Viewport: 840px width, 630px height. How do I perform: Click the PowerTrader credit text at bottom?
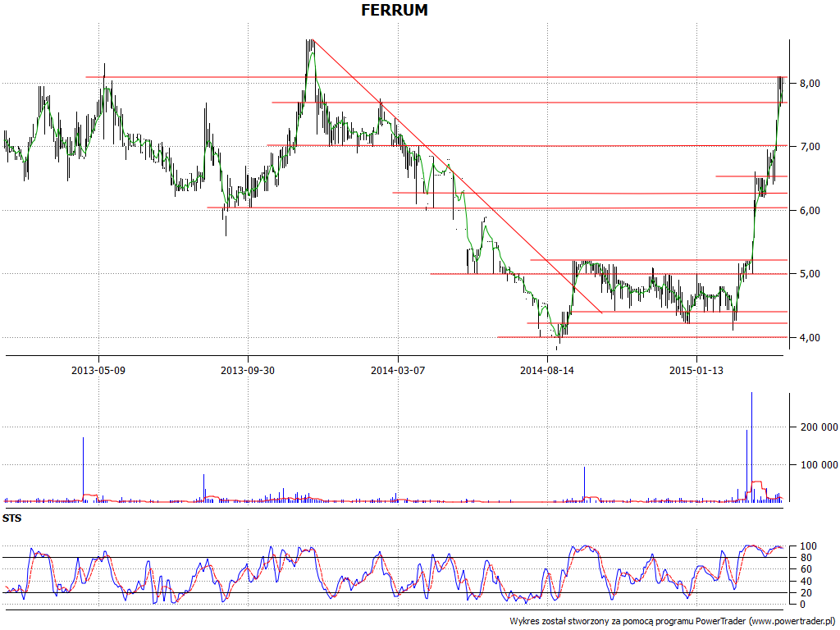[x=673, y=622]
